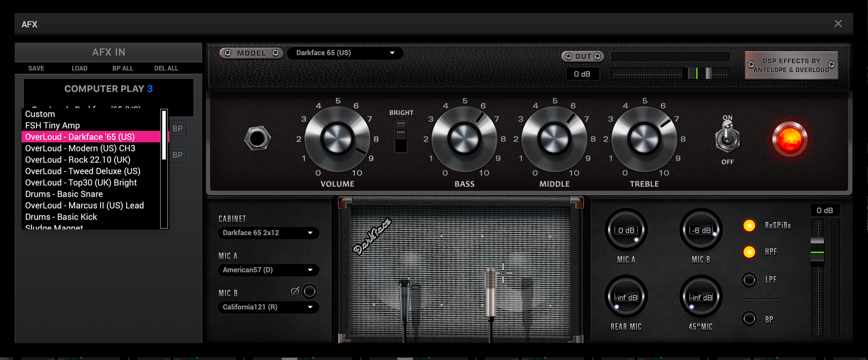The height and width of the screenshot is (360, 868).
Task: Click the TREBLE knob
Action: coord(644,139)
